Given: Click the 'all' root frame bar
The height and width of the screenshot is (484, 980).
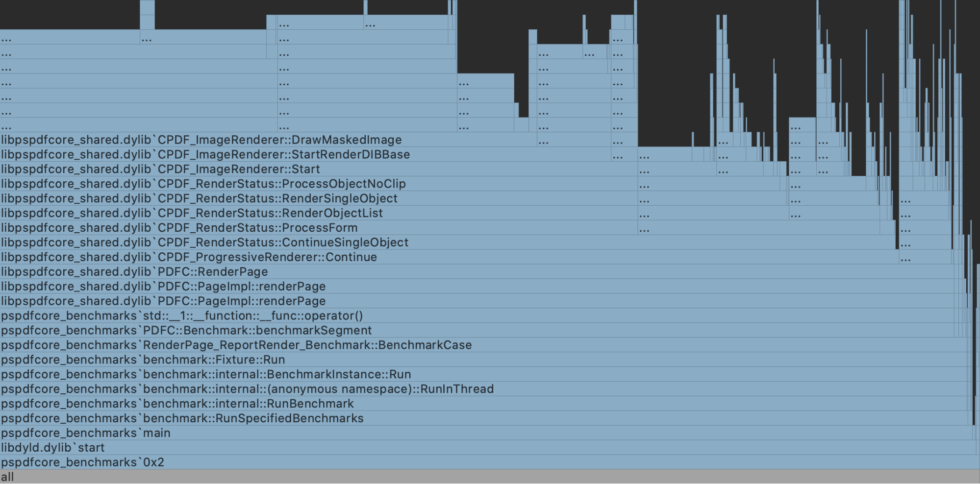Looking at the screenshot, I should tap(490, 477).
